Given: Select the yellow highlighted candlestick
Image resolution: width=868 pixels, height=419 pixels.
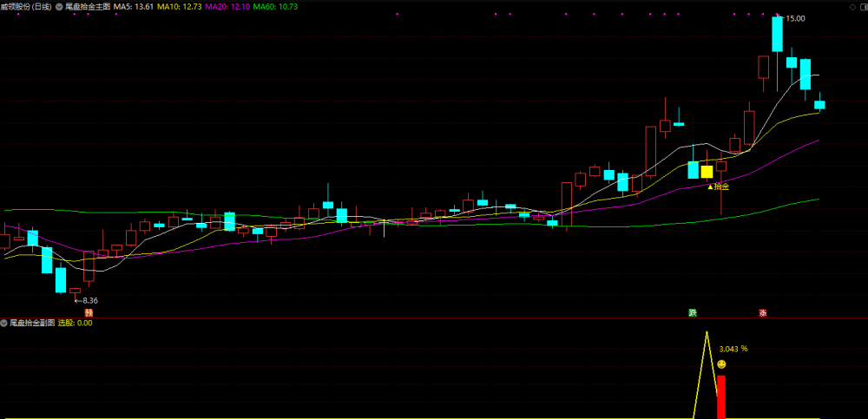Looking at the screenshot, I should pyautogui.click(x=707, y=172).
